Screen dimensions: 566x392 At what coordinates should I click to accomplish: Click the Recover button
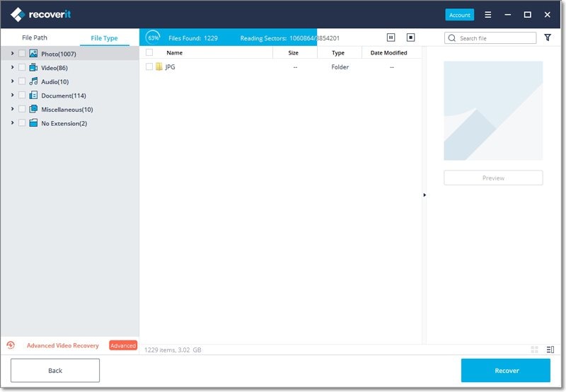point(506,370)
